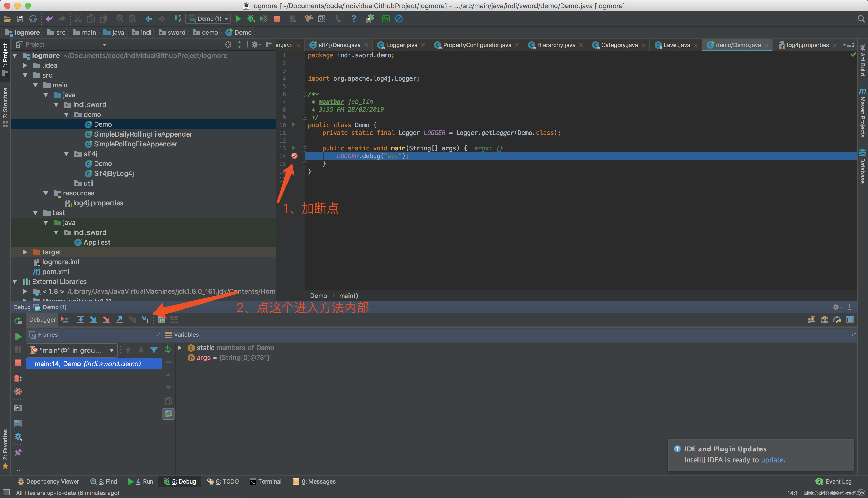Stop the debug session red square
This screenshot has width=868, height=498.
coord(18,363)
